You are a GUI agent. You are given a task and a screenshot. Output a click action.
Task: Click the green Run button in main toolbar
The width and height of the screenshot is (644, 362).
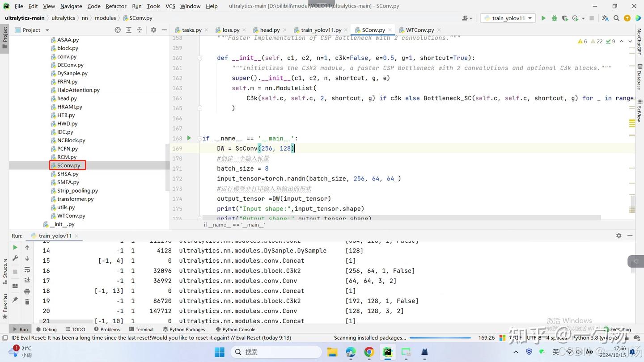pos(543,18)
